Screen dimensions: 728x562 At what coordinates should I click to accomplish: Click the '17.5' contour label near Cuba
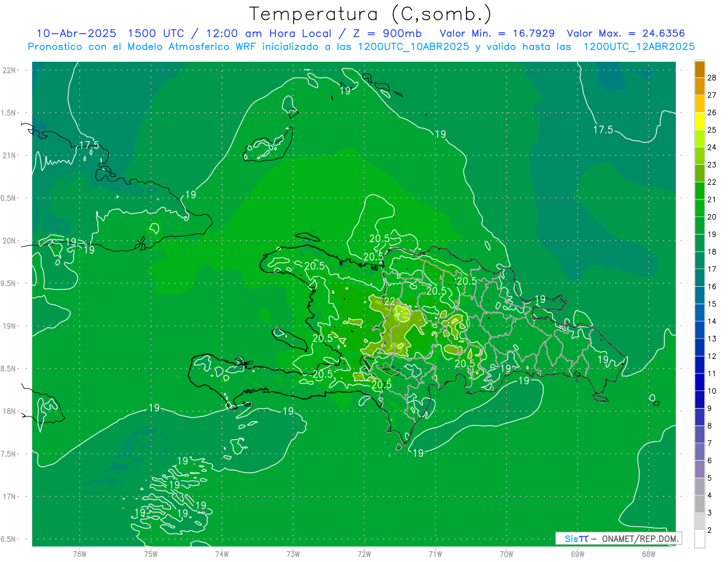[x=89, y=145]
